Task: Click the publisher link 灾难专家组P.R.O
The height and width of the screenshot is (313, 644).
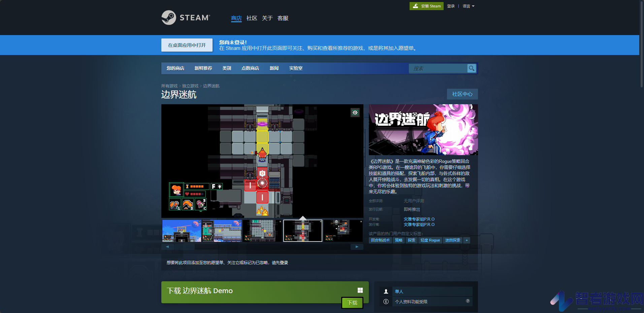Action: point(419,225)
